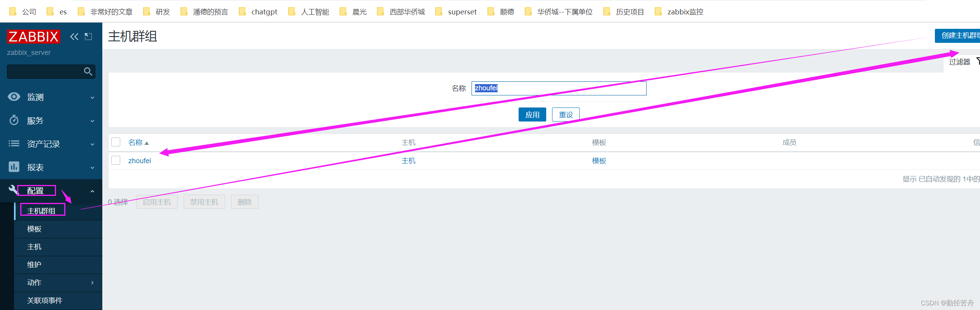980x310 pixels.
Task: Collapse the 配置 menu chevron
Action: tap(92, 191)
